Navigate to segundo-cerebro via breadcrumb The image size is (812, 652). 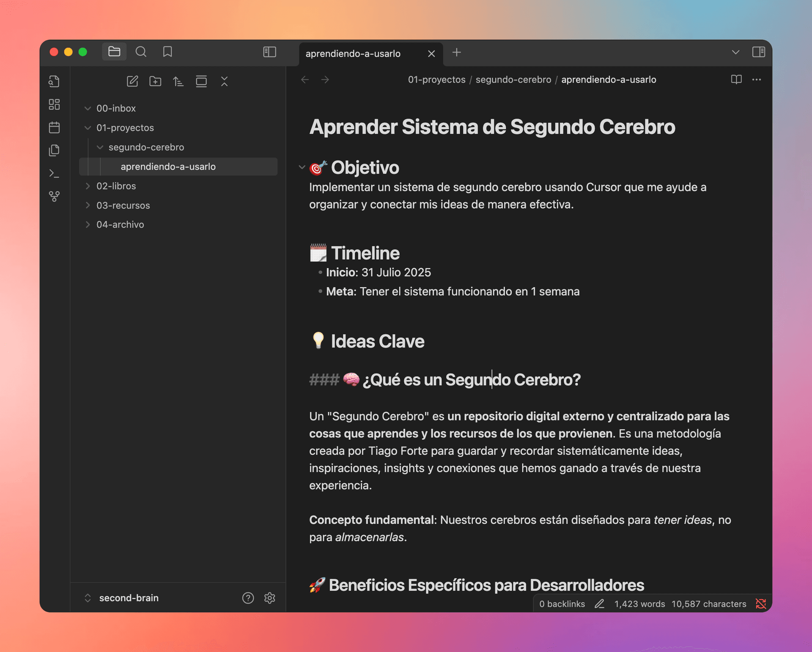click(513, 80)
